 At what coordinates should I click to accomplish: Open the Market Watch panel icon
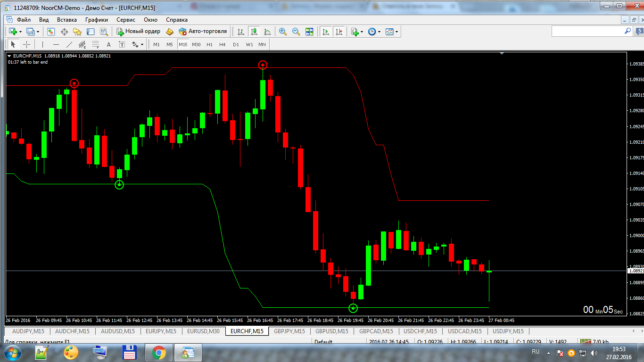(51, 32)
